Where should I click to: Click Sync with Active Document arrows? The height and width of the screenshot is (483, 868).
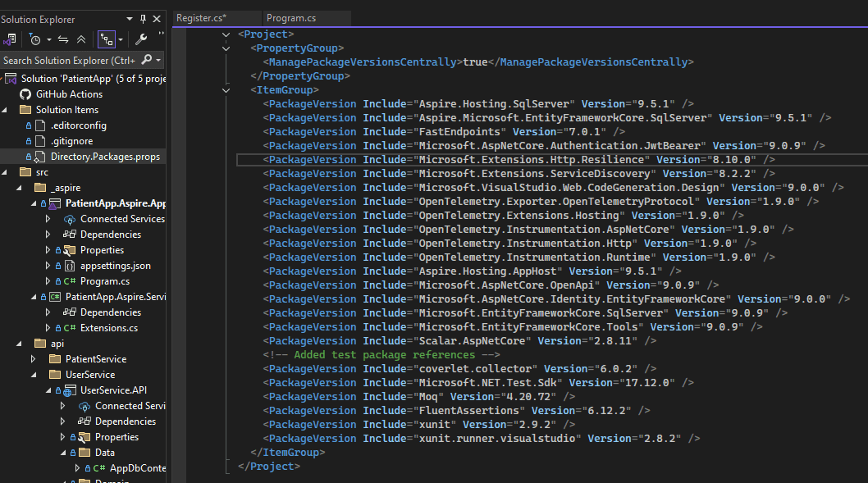[63, 39]
